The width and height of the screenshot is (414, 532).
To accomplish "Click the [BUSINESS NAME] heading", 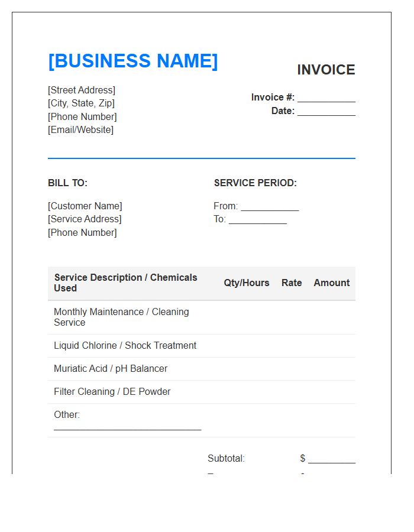I will (x=133, y=61).
